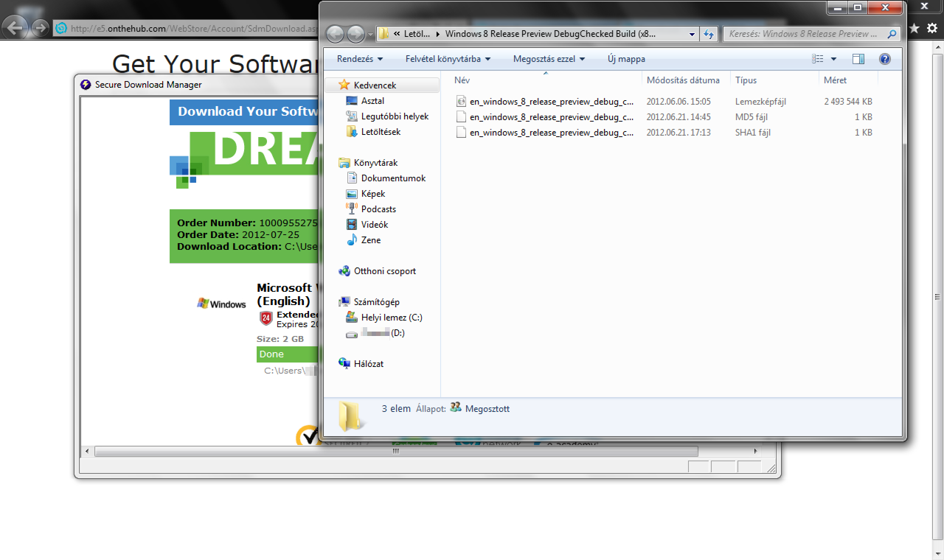Toggle the preview pane in Explorer
This screenshot has height=560, width=944.
[x=858, y=59]
